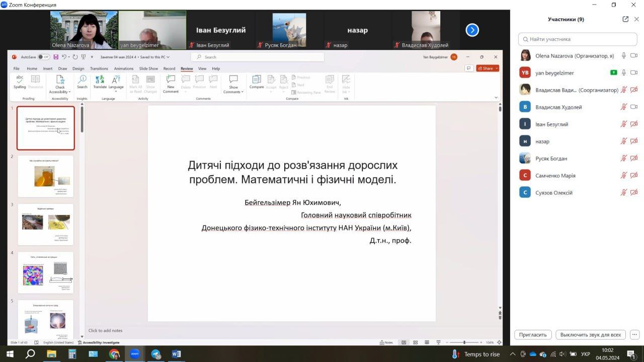This screenshot has height=362, width=644.
Task: Toggle the Notes pane in status bar
Action: click(386, 342)
